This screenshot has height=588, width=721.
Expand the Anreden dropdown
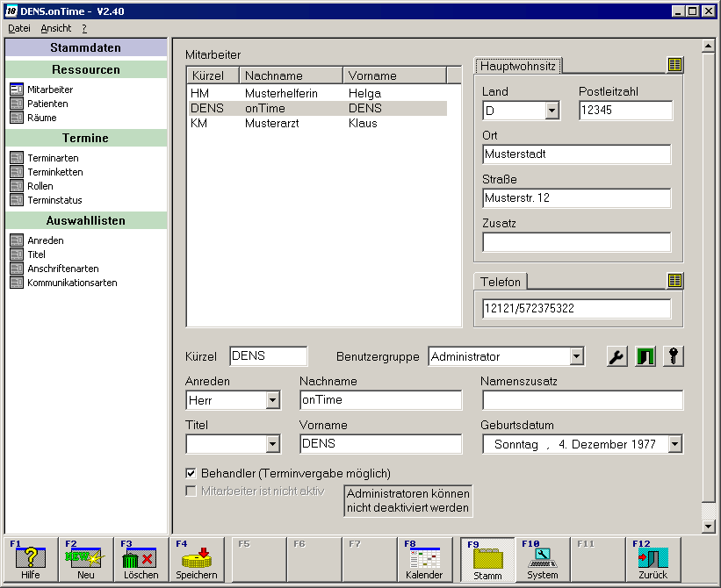tap(272, 400)
